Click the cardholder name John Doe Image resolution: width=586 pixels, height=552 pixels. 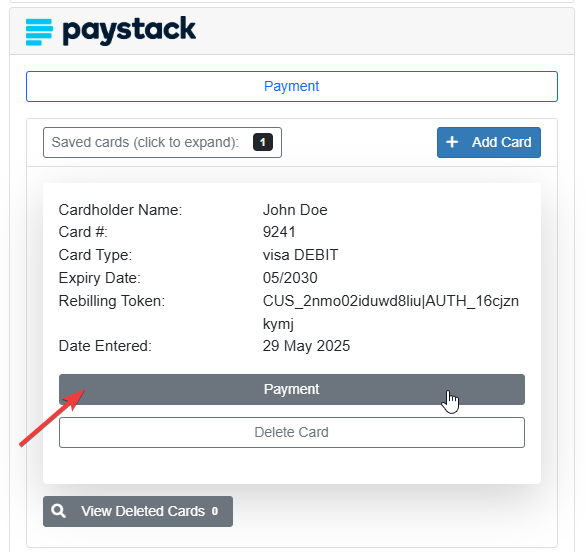pyautogui.click(x=295, y=210)
